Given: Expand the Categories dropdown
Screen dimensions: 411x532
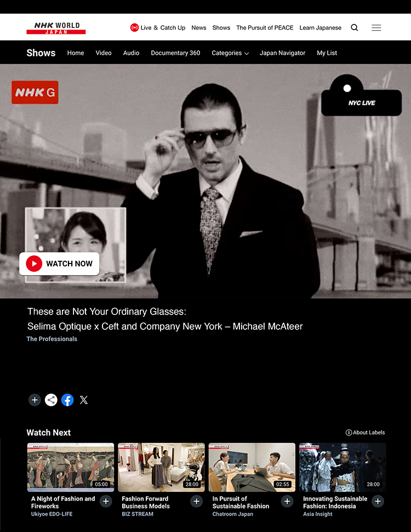Looking at the screenshot, I should coord(230,53).
